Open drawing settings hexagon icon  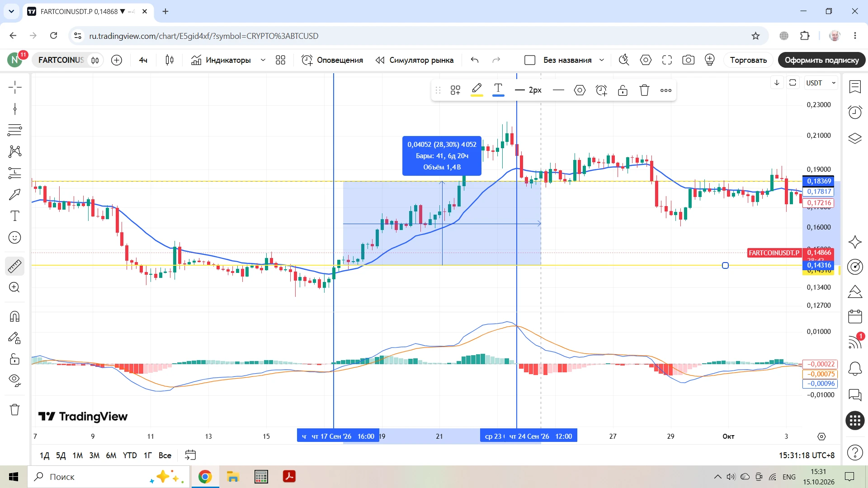(x=580, y=90)
